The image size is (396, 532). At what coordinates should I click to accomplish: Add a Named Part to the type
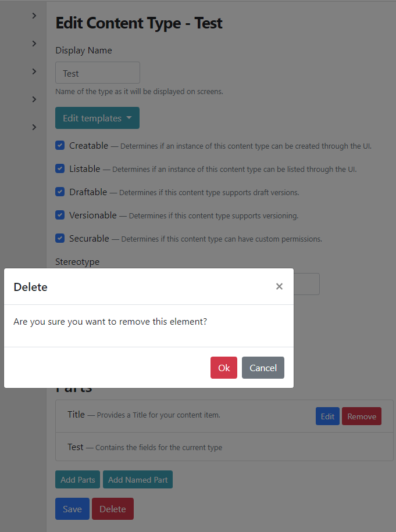tap(137, 479)
